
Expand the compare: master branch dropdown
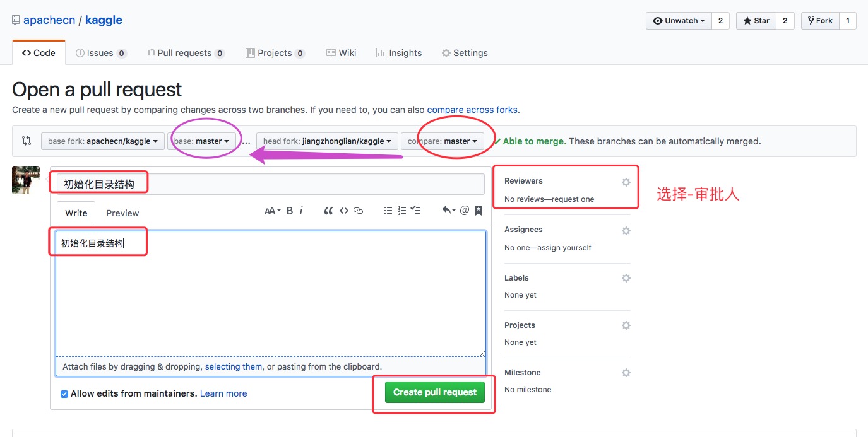pos(442,141)
